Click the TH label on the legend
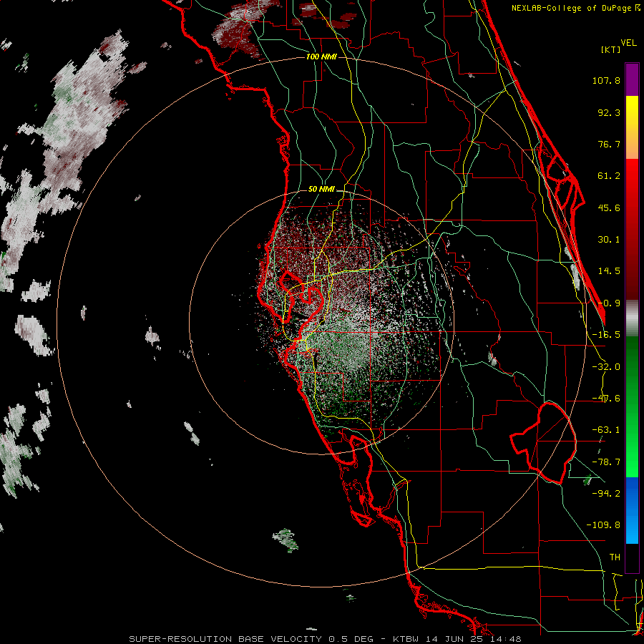Image resolution: width=644 pixels, height=644 pixels. click(x=615, y=557)
